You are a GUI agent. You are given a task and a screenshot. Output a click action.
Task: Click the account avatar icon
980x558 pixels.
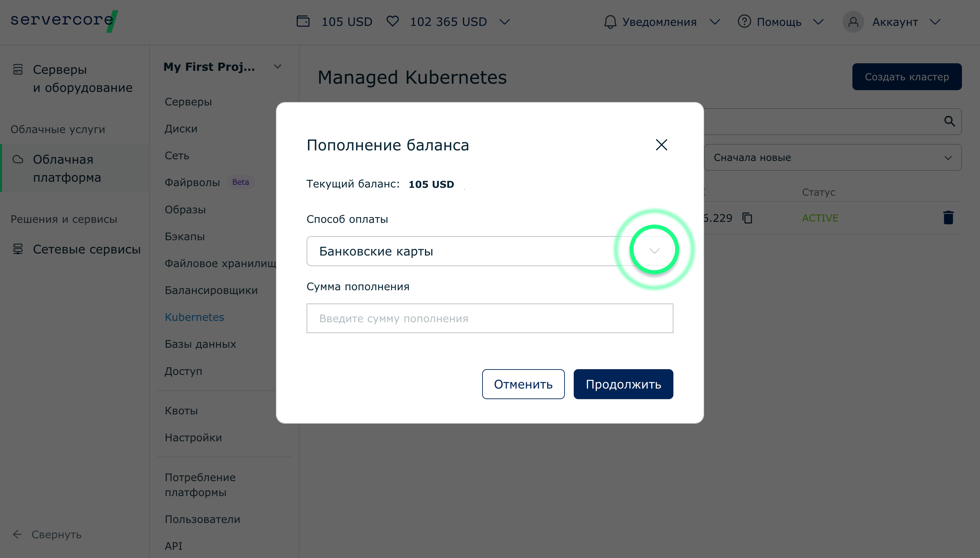point(853,22)
